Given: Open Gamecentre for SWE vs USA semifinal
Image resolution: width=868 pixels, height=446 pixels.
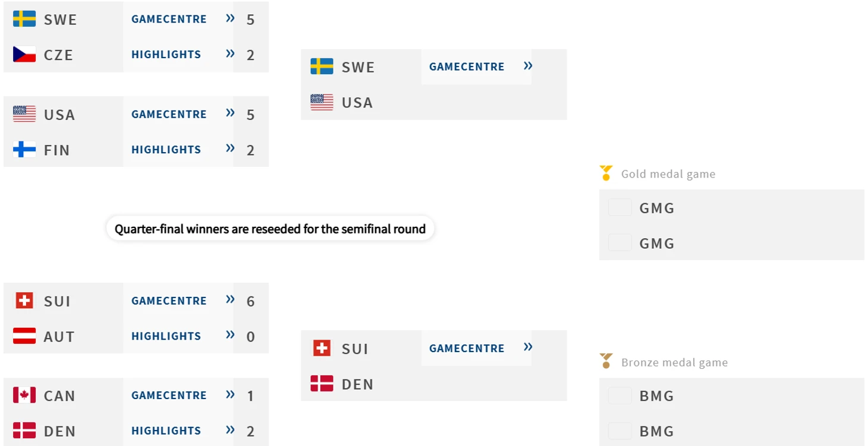Looking at the screenshot, I should click(467, 67).
